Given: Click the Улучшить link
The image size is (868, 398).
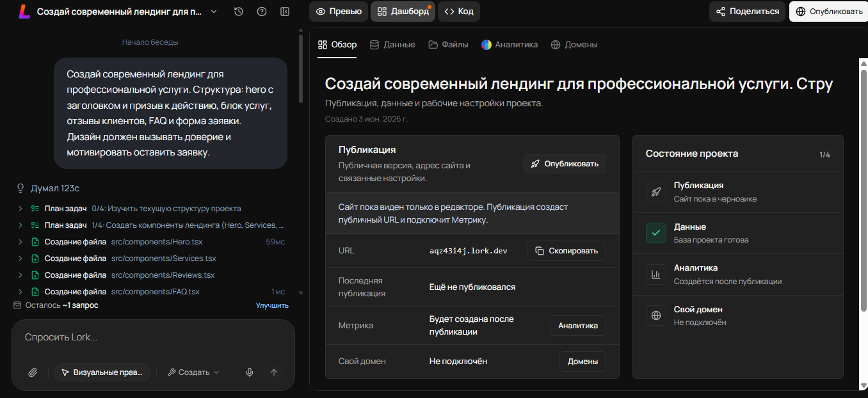Looking at the screenshot, I should (272, 305).
